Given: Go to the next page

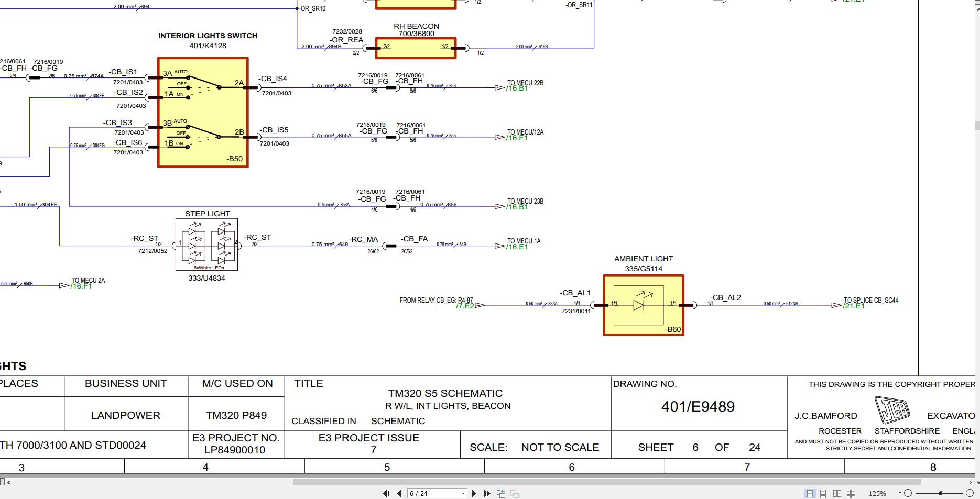Looking at the screenshot, I should (474, 493).
